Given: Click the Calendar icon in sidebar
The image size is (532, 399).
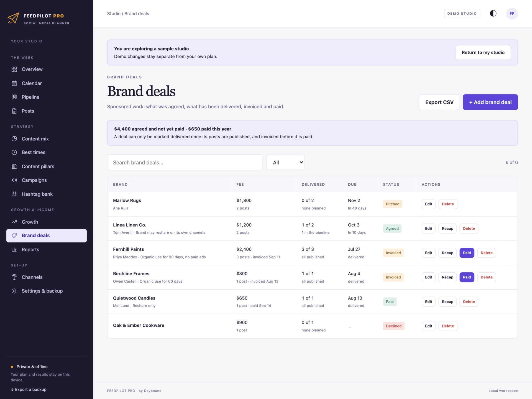Looking at the screenshot, I should 14,83.
